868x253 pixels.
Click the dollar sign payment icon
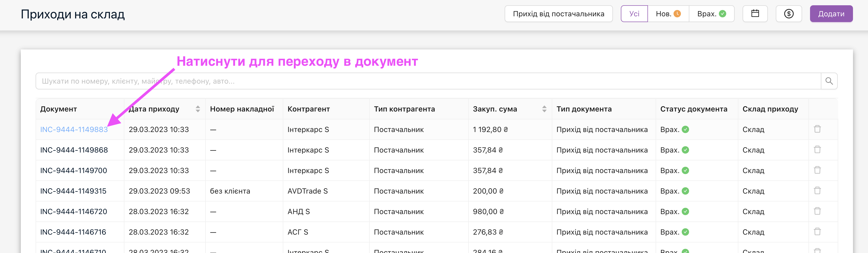(x=788, y=14)
